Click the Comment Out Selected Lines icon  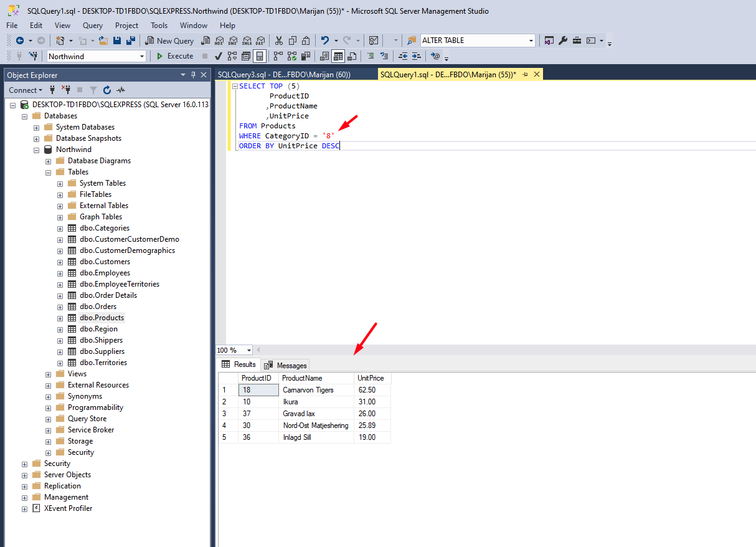tap(371, 56)
